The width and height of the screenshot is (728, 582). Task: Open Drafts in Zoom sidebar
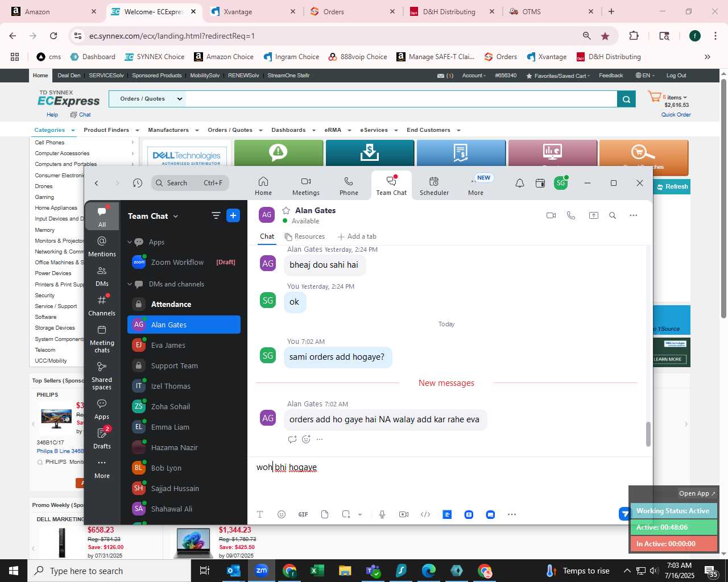pyautogui.click(x=102, y=438)
